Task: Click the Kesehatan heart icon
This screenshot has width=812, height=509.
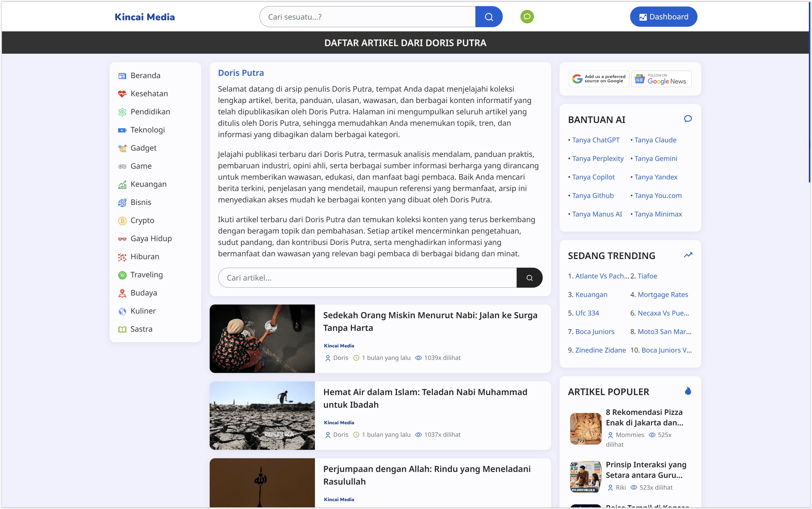Action: click(122, 94)
